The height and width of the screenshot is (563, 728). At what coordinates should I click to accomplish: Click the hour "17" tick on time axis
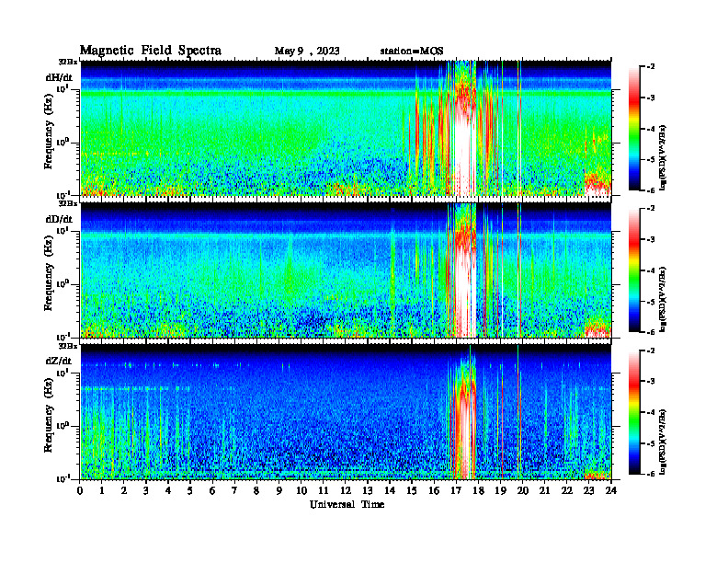pyautogui.click(x=456, y=491)
